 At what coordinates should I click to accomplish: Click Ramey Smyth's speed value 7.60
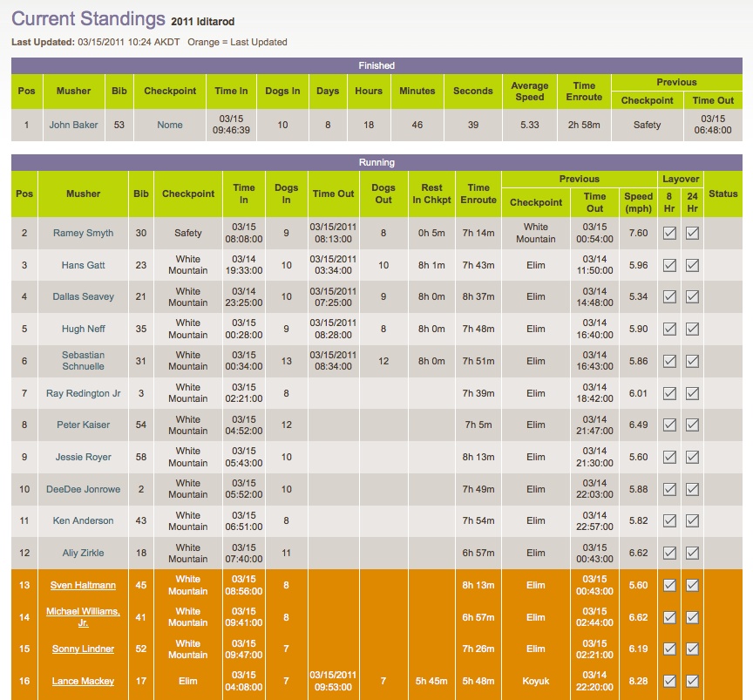pos(638,233)
